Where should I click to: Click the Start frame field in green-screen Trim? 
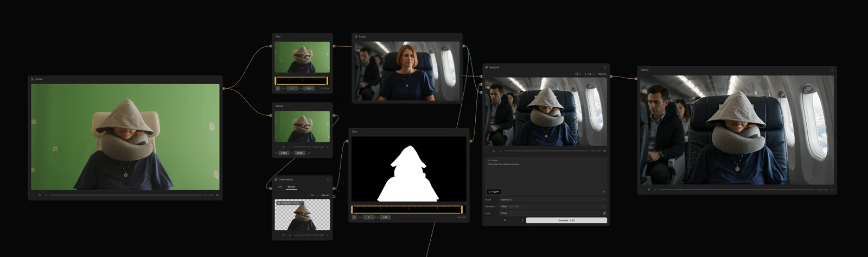tap(292, 88)
